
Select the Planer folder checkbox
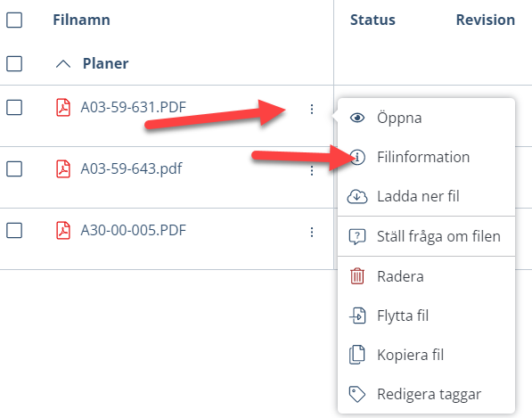[14, 63]
